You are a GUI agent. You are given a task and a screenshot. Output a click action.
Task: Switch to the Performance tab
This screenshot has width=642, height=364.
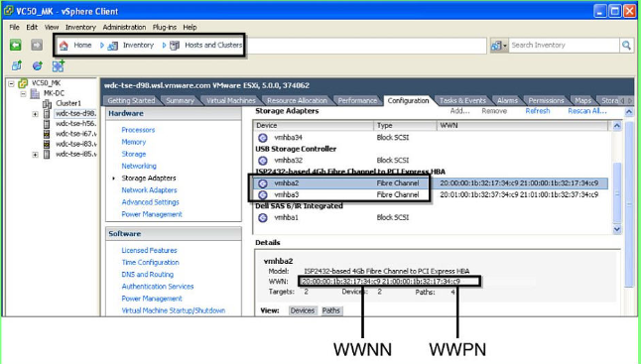[x=357, y=101]
